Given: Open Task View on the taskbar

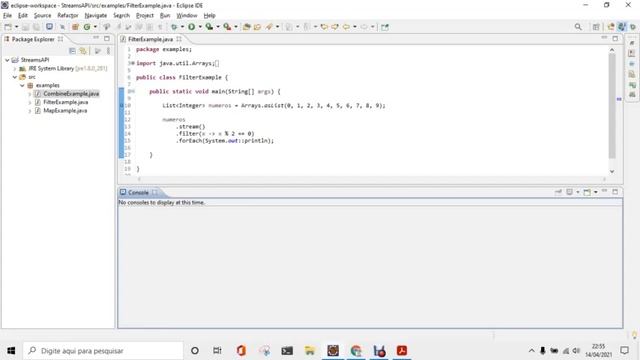Looking at the screenshot, I should 217,351.
